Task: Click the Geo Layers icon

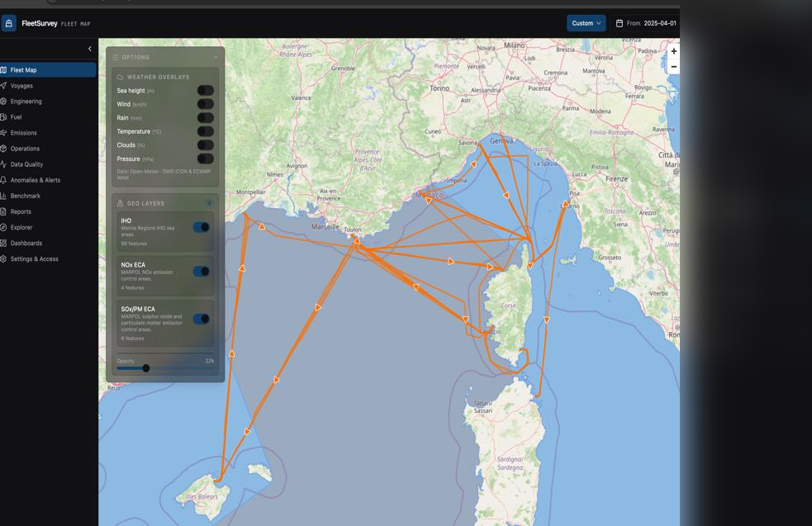Action: pyautogui.click(x=120, y=203)
